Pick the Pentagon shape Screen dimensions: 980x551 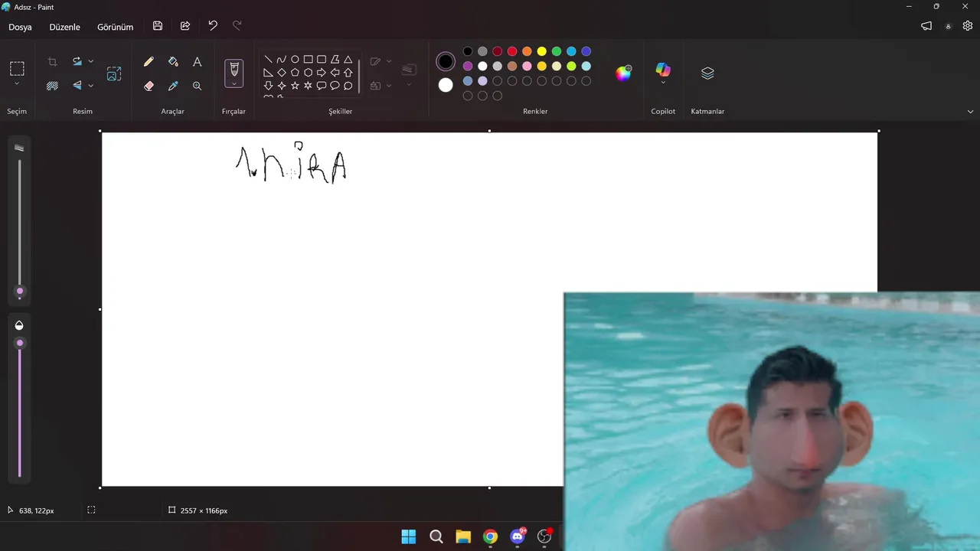tap(295, 73)
